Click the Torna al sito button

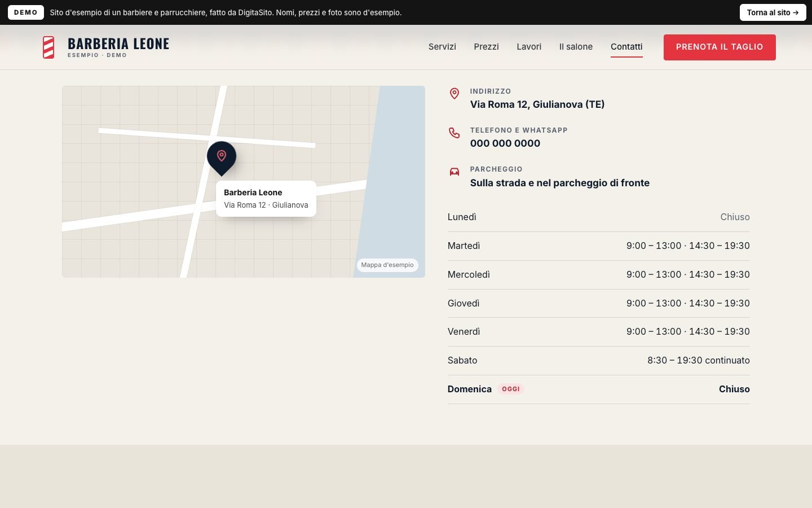pos(773,12)
